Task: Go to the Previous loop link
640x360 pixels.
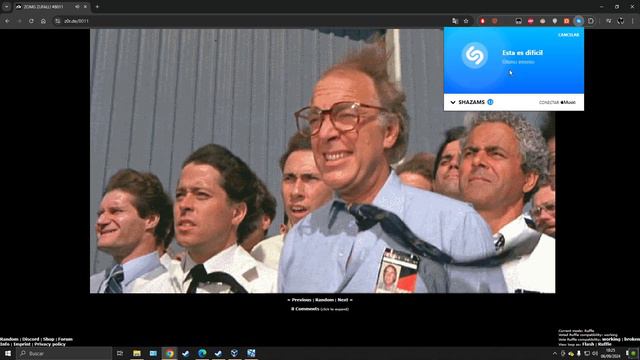Action: pos(299,300)
